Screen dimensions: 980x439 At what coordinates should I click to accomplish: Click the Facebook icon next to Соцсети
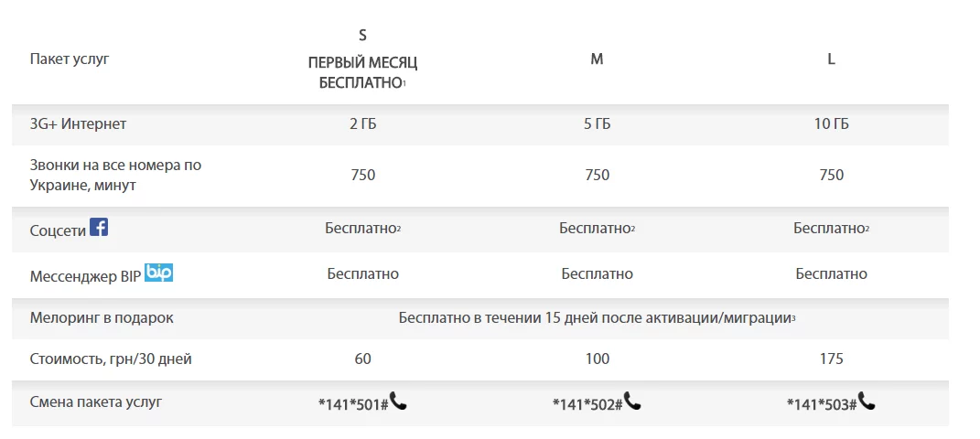click(x=99, y=227)
